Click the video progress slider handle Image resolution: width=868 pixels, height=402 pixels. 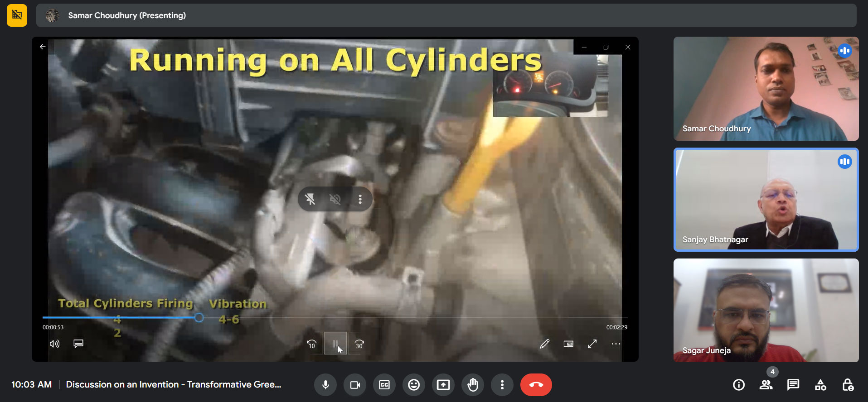coord(199,318)
